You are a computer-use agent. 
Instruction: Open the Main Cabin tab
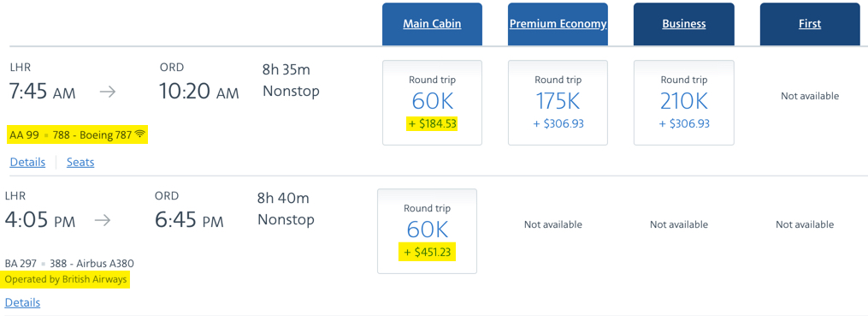432,24
